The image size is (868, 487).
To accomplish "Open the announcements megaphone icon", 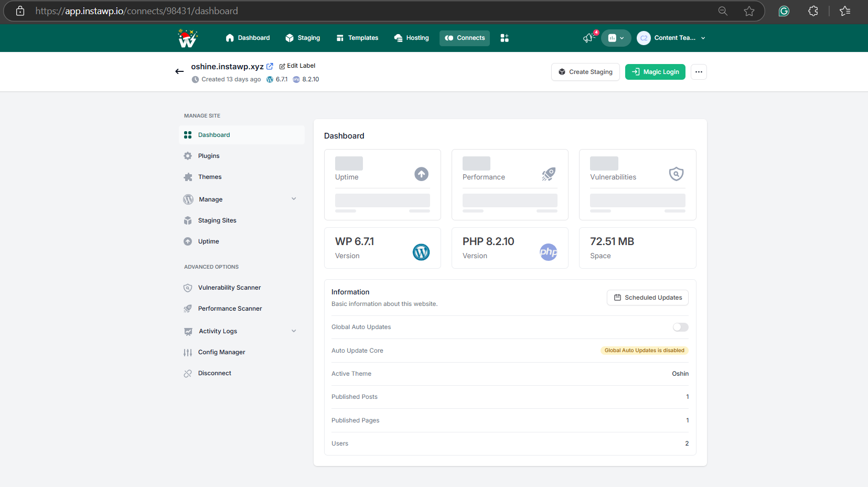I will pyautogui.click(x=589, y=38).
